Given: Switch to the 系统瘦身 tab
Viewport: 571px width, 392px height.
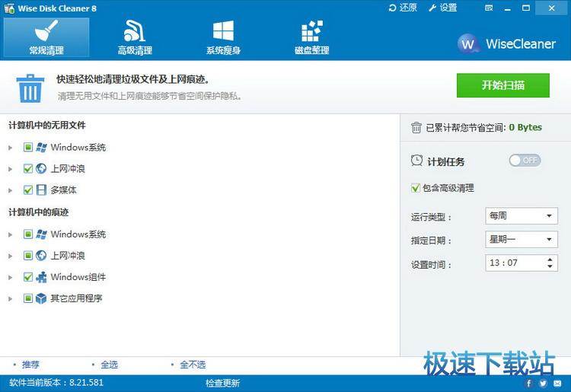Looking at the screenshot, I should 223,37.
